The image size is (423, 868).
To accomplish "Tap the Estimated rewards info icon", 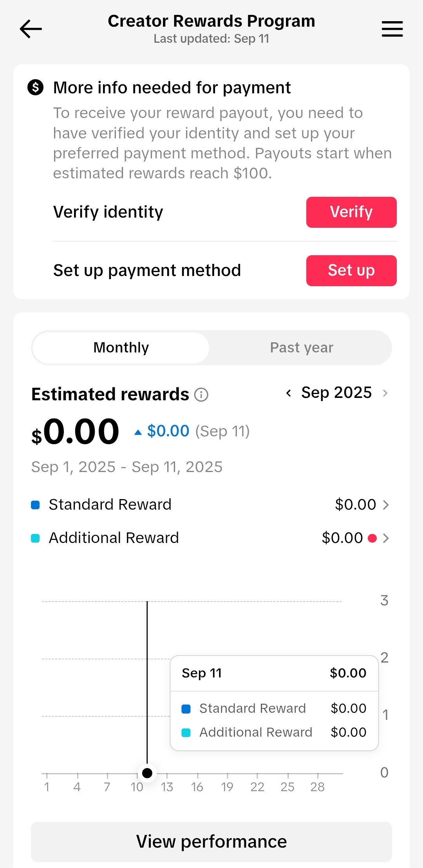I will [201, 394].
